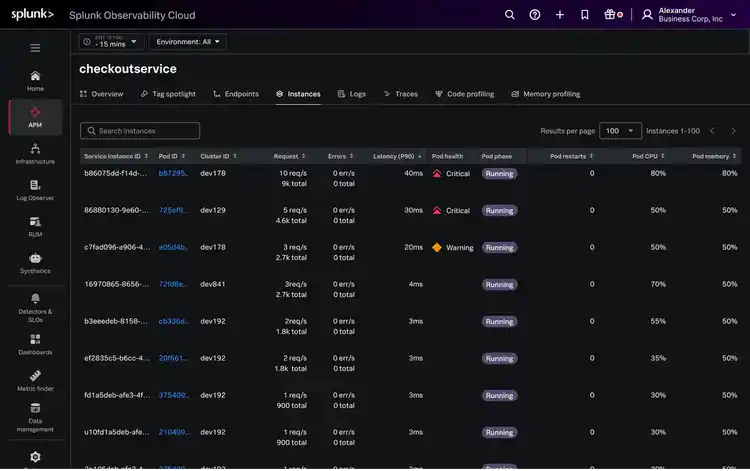750x471 pixels.
Task: Open the hamburger navigation menu
Action: pyautogui.click(x=35, y=47)
